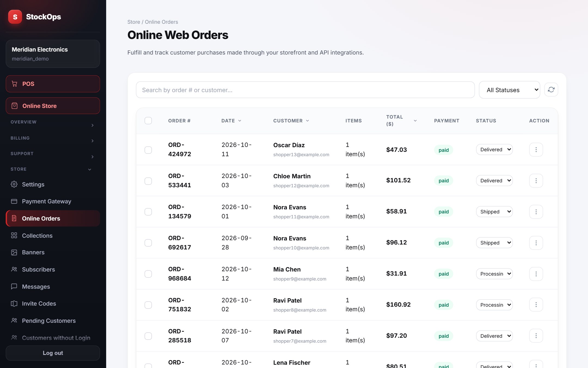Open action menu for order ORD-968684
The height and width of the screenshot is (368, 588).
tap(536, 274)
